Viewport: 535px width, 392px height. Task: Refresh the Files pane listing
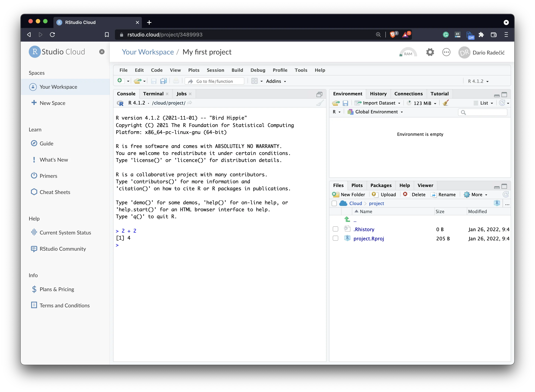tap(506, 195)
